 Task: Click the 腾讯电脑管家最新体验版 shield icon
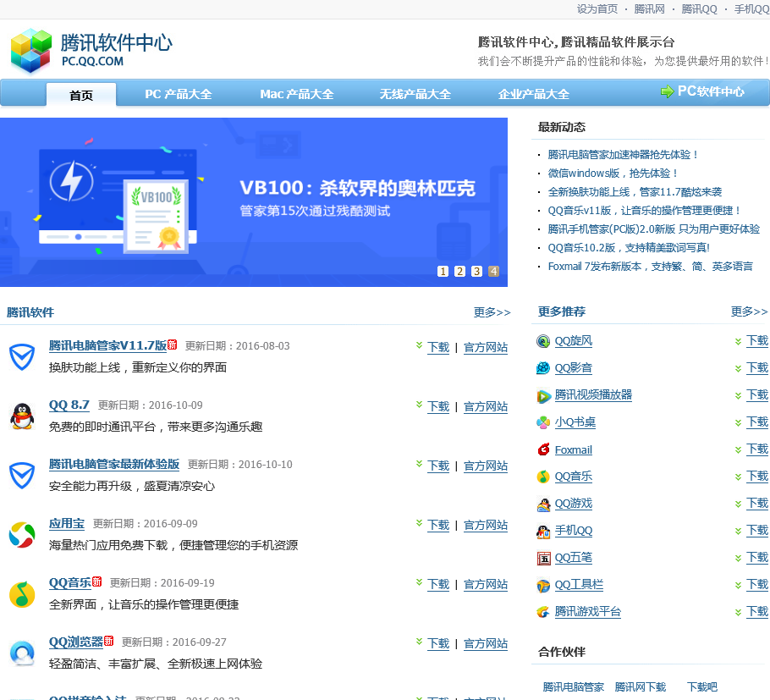click(x=22, y=476)
